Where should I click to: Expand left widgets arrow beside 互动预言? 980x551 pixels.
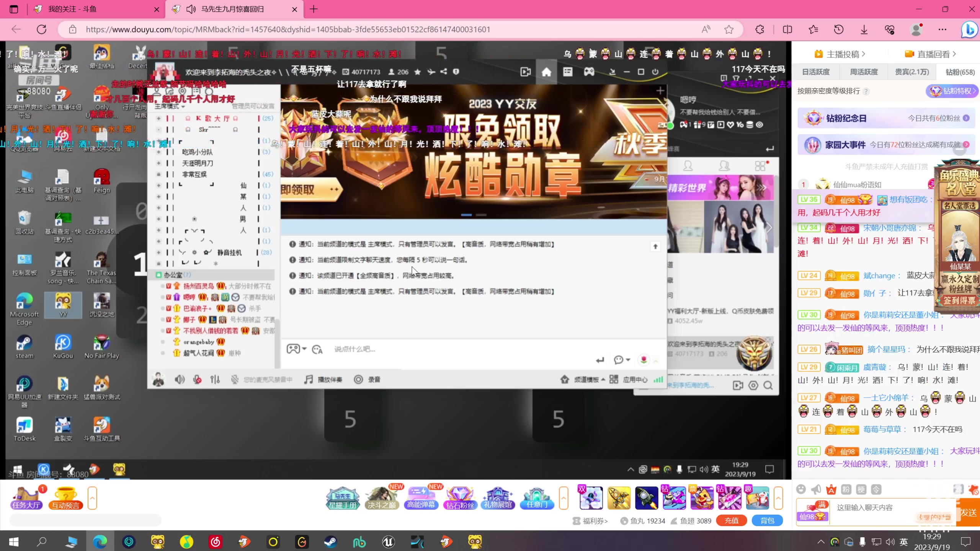tap(92, 497)
